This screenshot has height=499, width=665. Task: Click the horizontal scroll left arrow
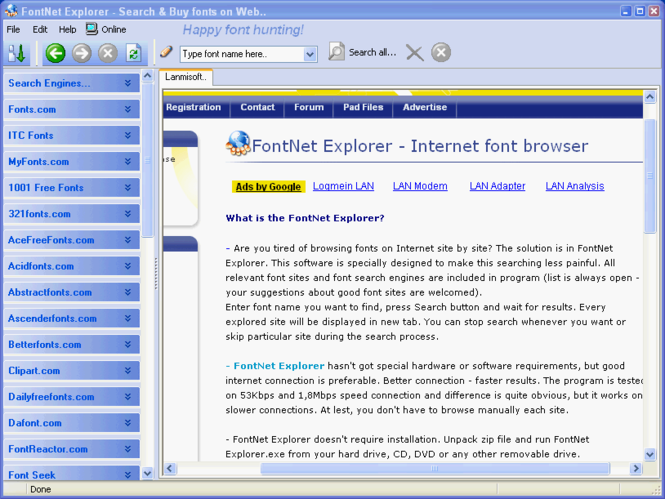170,468
